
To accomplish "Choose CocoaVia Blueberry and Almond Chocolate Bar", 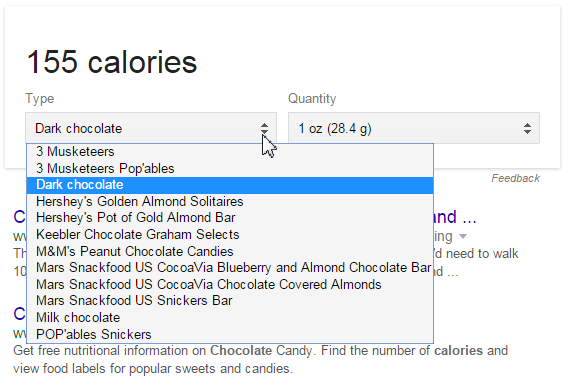I will click(230, 268).
